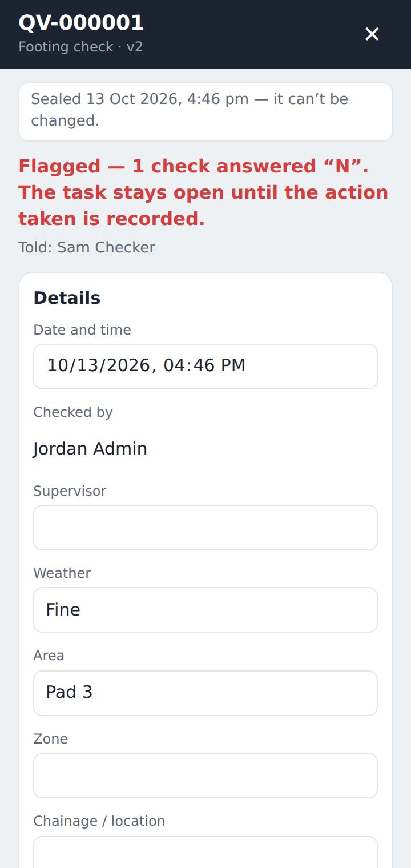Click the Checked by label
This screenshot has height=868, width=411.
coord(73,412)
